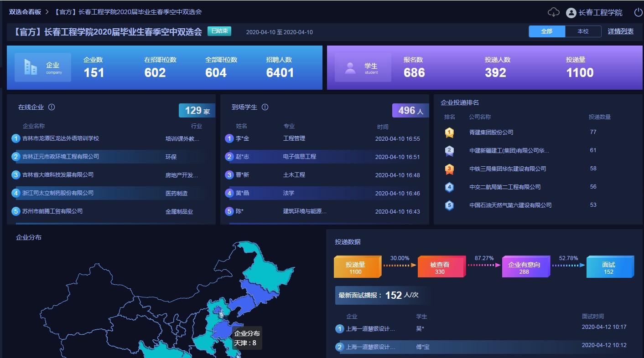The image size is (644, 358).
Task: Open the 详情列表 link
Action: [x=620, y=31]
